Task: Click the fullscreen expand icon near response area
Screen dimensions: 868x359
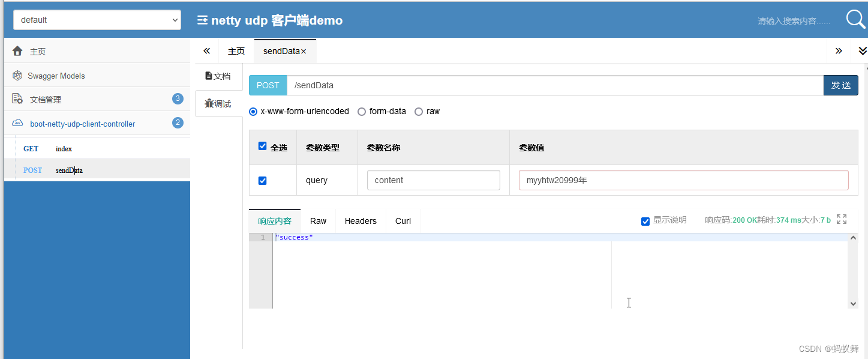Action: click(841, 219)
